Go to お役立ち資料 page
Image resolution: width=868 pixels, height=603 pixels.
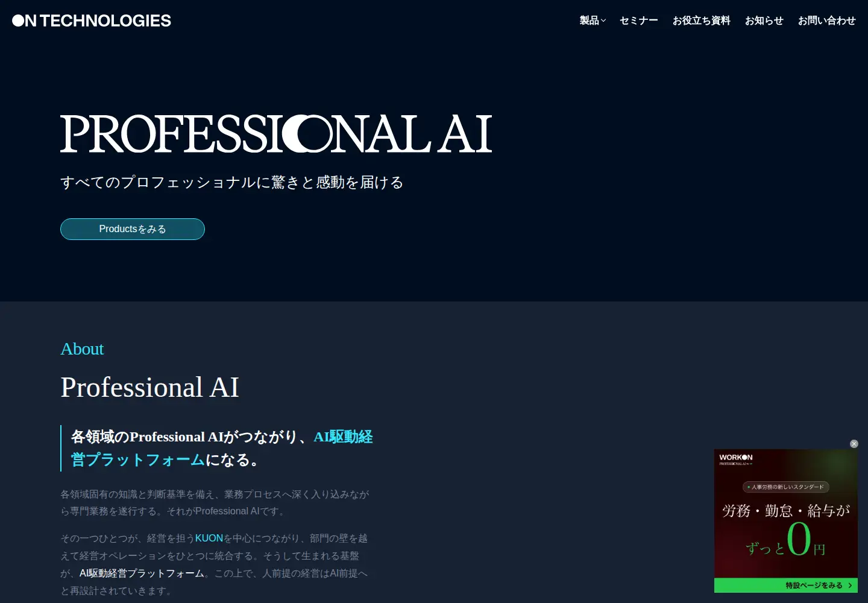[701, 21]
